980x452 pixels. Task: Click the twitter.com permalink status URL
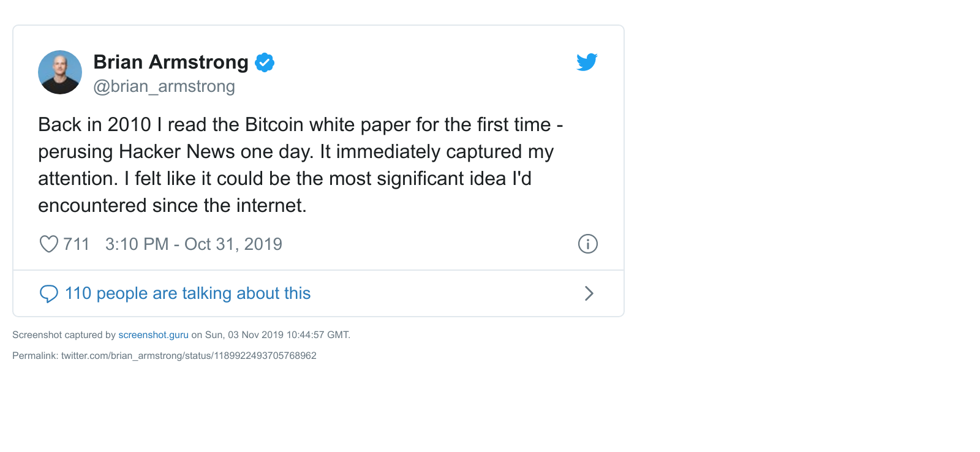(x=189, y=356)
